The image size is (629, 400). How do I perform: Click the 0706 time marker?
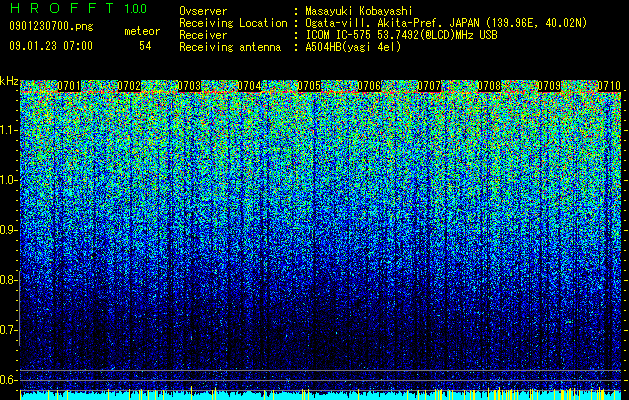tap(369, 86)
